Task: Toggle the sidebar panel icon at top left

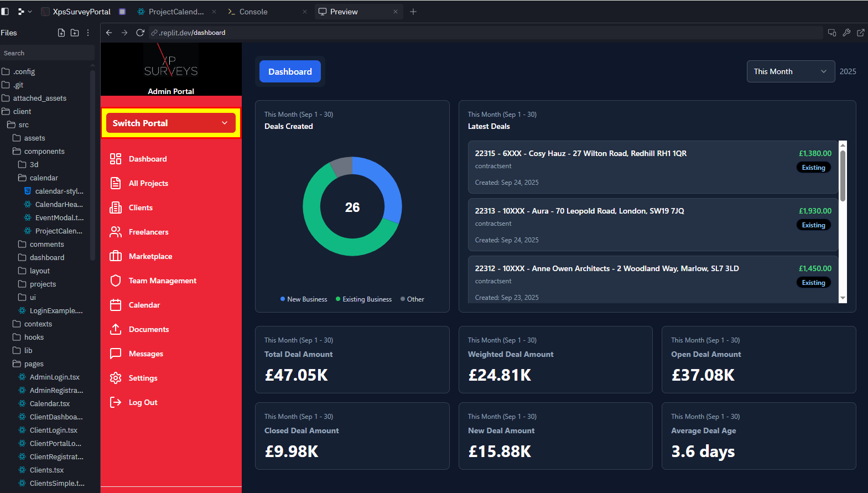Action: (5, 11)
